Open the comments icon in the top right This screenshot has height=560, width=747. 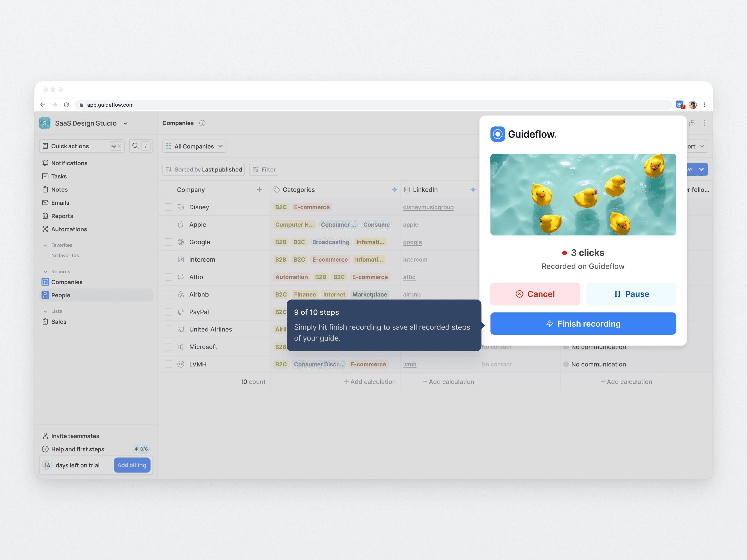click(692, 123)
